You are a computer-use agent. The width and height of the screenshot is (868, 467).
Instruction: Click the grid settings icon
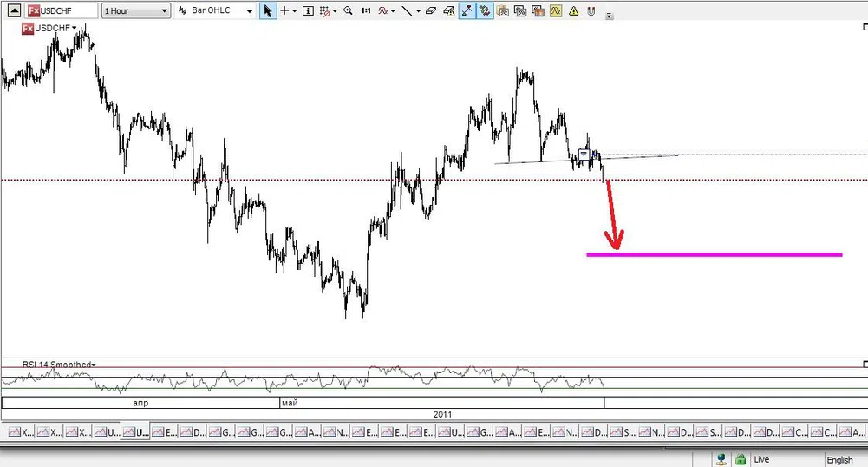pyautogui.click(x=325, y=10)
